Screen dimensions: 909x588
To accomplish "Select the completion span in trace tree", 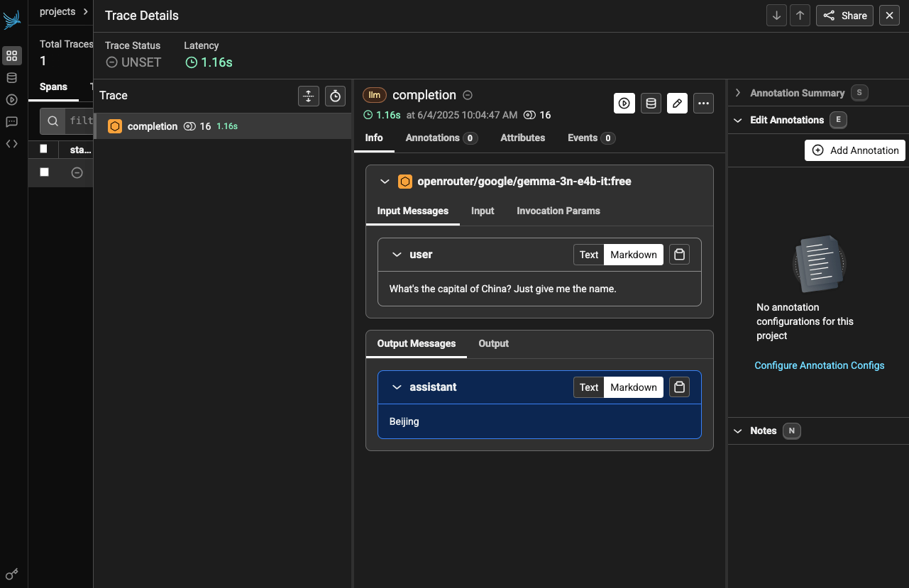I will [x=153, y=126].
